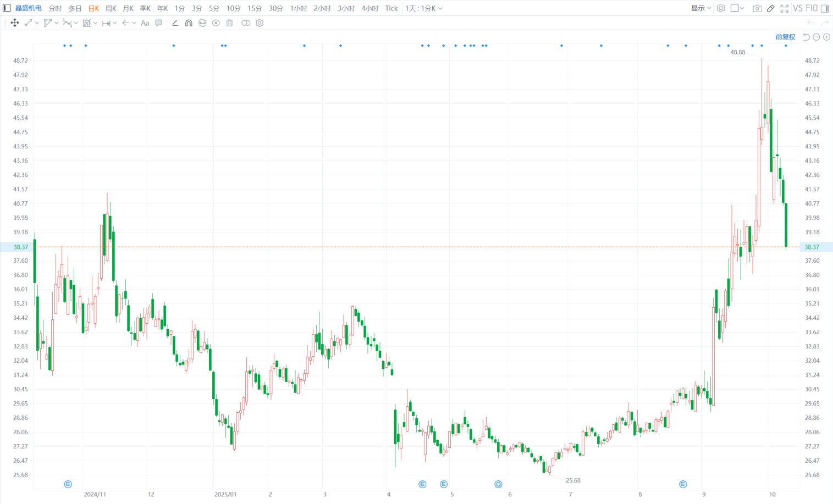The width and height of the screenshot is (833, 504).
Task: Select the comment bubble annotation tool
Action: click(159, 23)
